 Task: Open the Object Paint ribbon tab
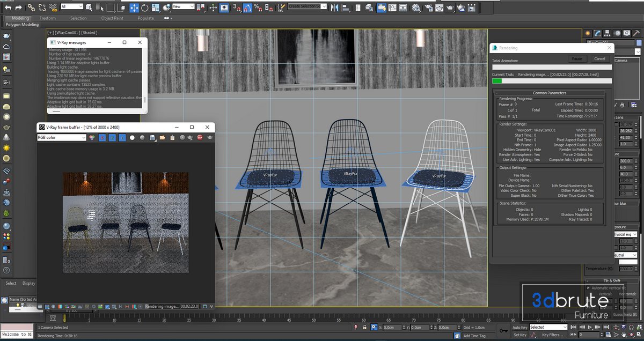(112, 18)
